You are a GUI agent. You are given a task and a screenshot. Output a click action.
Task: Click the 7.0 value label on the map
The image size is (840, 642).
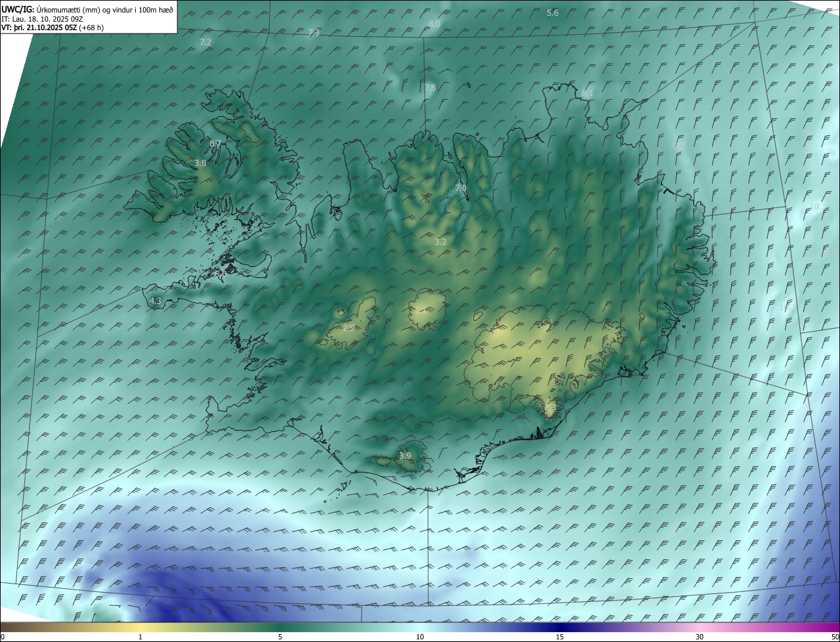(x=461, y=188)
